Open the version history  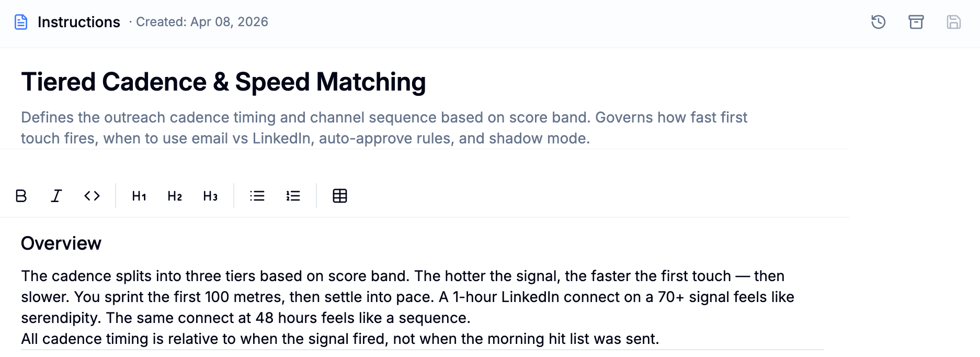tap(878, 22)
